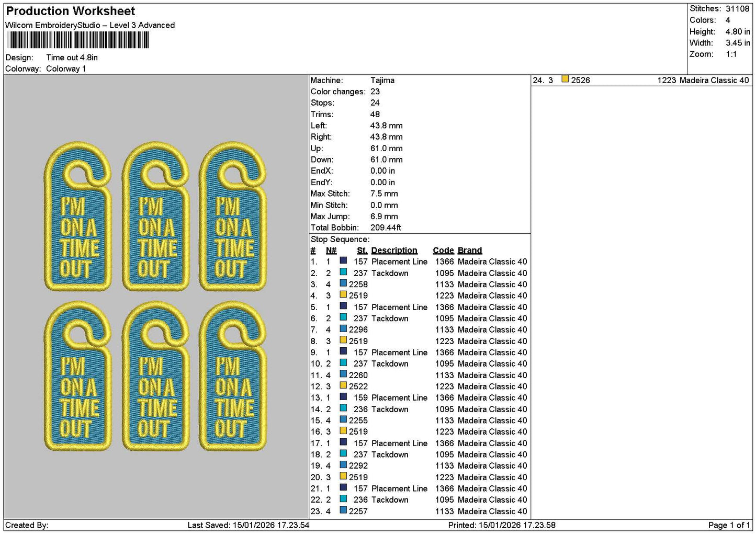Click the Max Jump value '6.9 mm'

point(384,217)
